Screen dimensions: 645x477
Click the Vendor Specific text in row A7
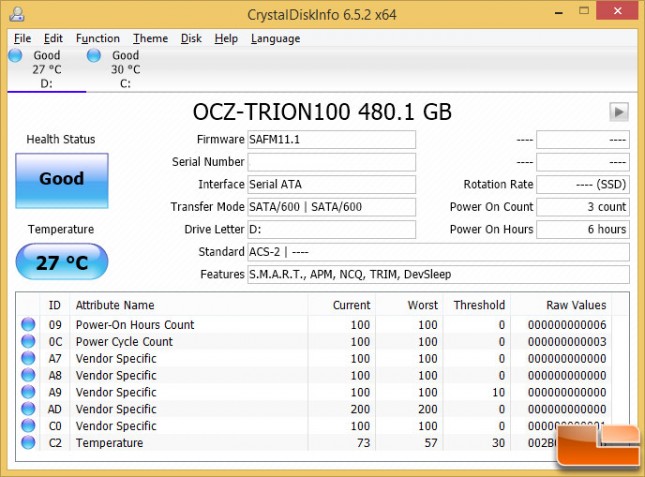(116, 359)
